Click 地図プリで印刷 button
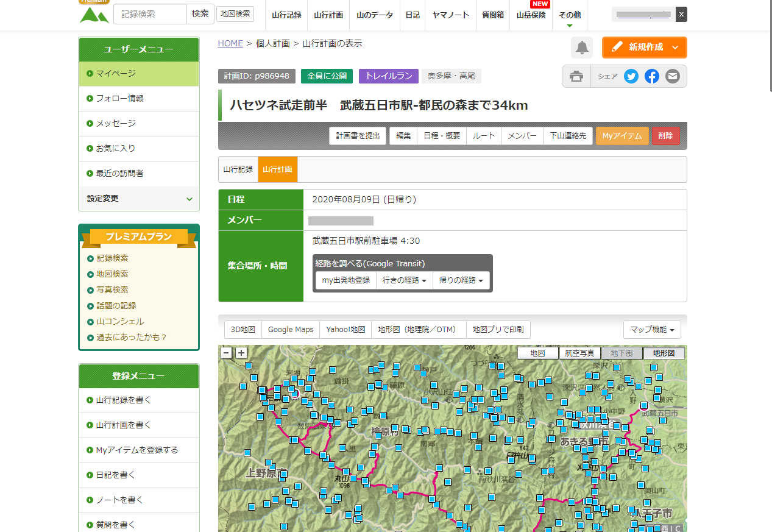 pyautogui.click(x=498, y=330)
